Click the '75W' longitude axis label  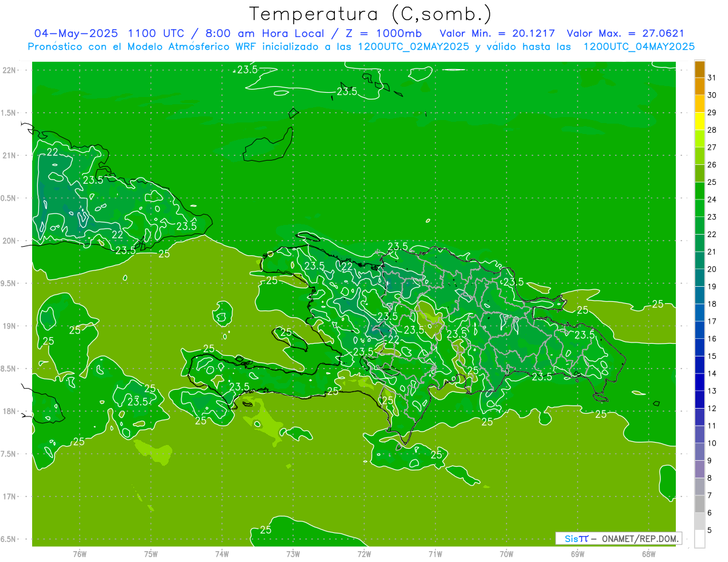[151, 554]
